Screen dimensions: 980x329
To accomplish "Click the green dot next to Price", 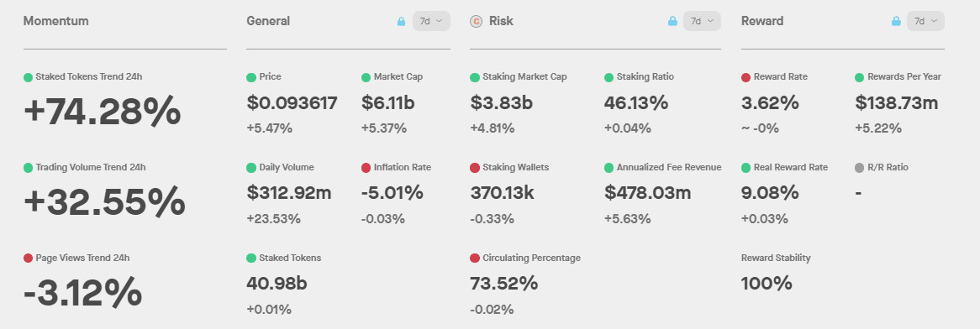I will click(x=251, y=77).
